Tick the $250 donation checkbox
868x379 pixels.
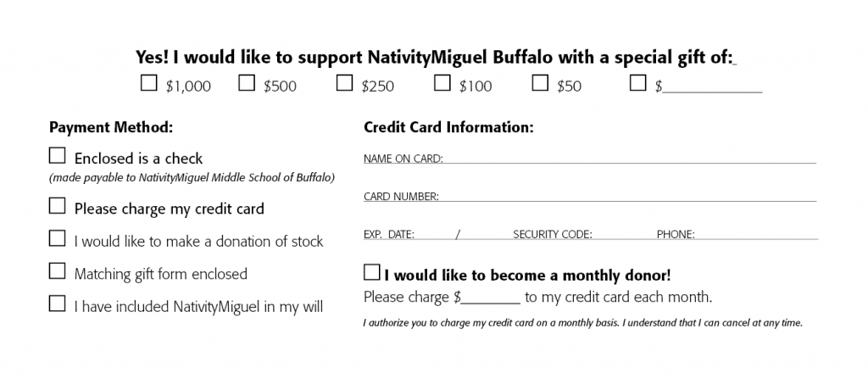point(344,83)
